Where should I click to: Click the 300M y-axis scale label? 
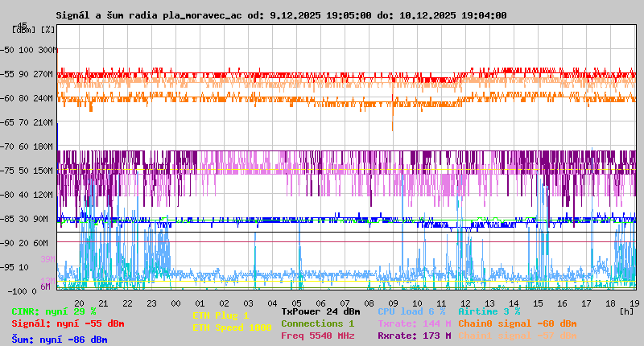pos(47,50)
